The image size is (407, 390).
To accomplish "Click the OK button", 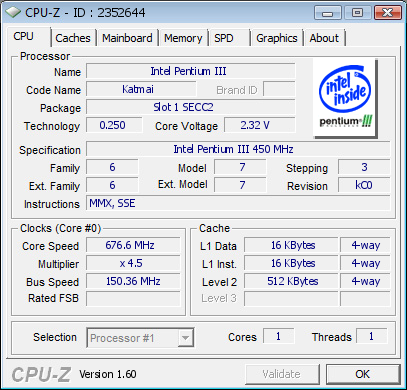I will point(363,374).
